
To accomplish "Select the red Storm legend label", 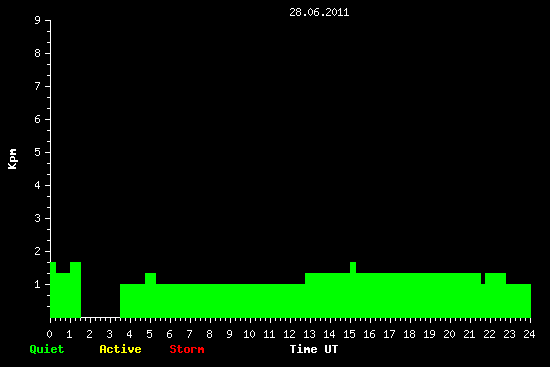I will [187, 349].
